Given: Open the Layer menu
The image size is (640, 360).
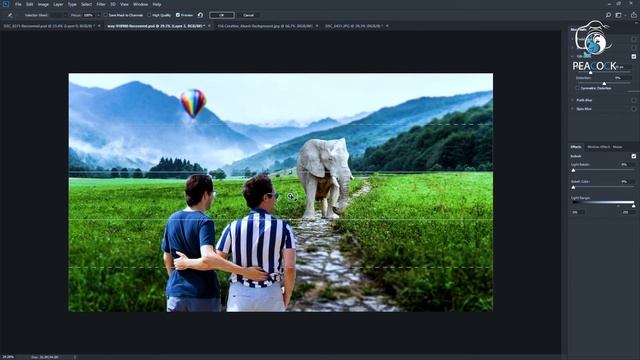Looking at the screenshot, I should tap(58, 4).
